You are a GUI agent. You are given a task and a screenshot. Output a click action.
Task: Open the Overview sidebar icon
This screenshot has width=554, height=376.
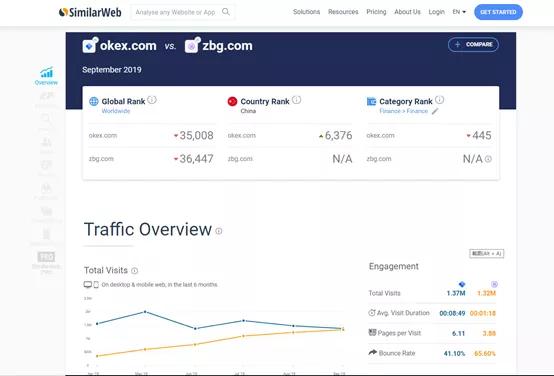click(x=46, y=76)
